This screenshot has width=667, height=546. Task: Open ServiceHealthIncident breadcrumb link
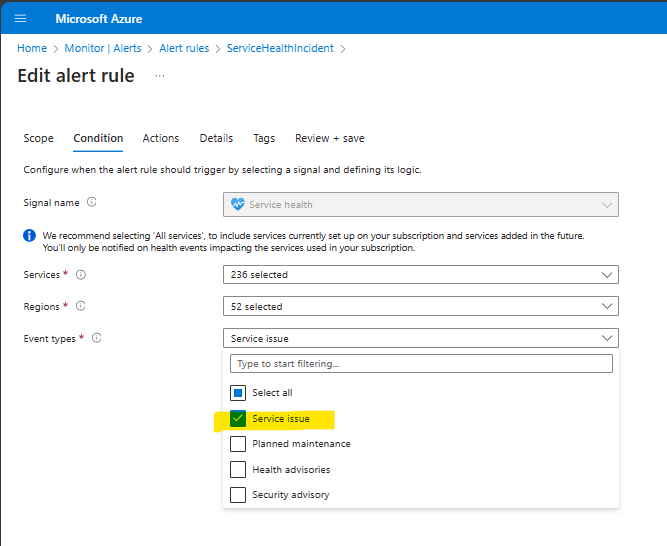(280, 48)
